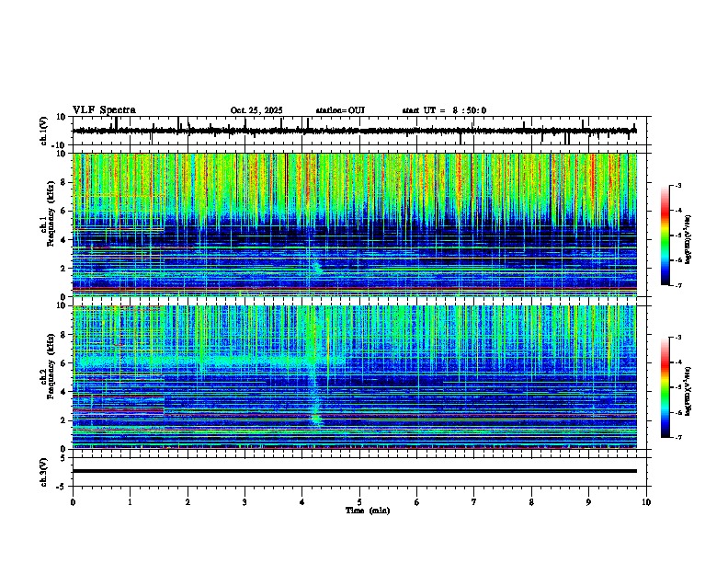728x563 pixels.
Task: Click the "ch.1(V)" waveform axis label
Action: [44, 131]
